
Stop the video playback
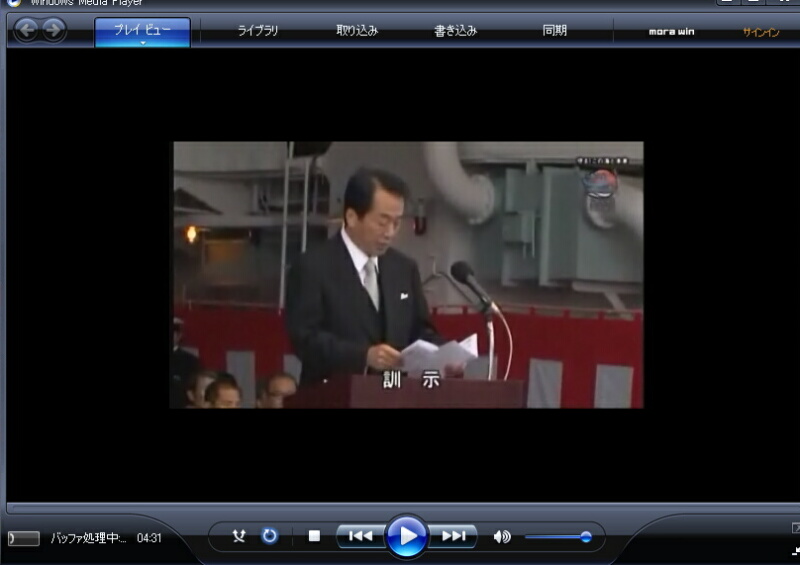pos(314,536)
